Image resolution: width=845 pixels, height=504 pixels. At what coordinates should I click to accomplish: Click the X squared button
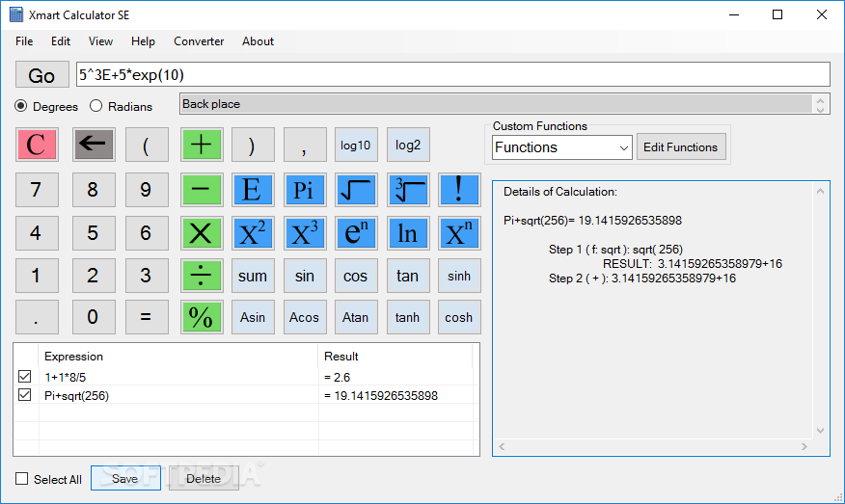click(253, 233)
